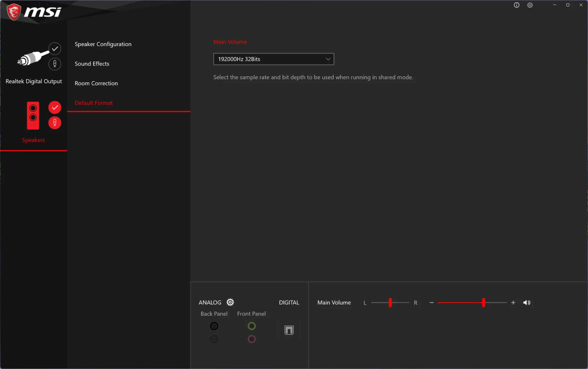Image resolution: width=588 pixels, height=369 pixels.
Task: Increase volume with the plus button
Action: [513, 302]
